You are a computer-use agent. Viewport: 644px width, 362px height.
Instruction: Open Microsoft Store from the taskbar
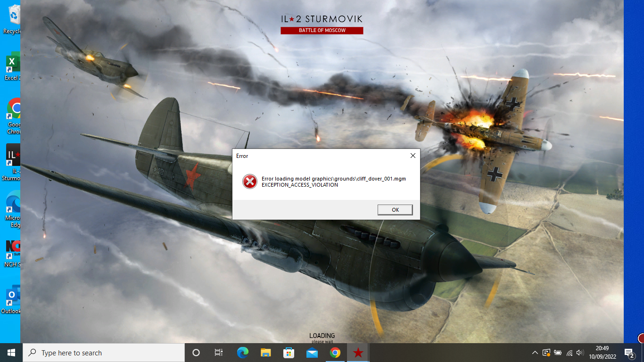tap(289, 353)
